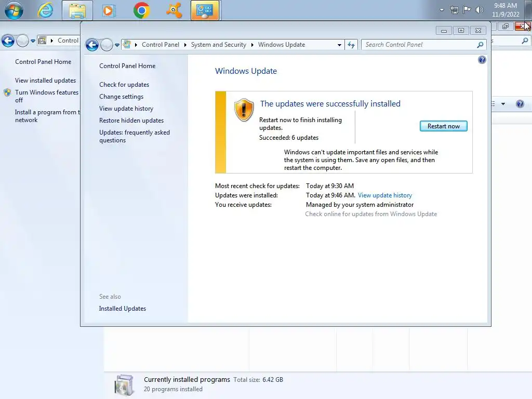Click the Restart now button

tap(444, 126)
